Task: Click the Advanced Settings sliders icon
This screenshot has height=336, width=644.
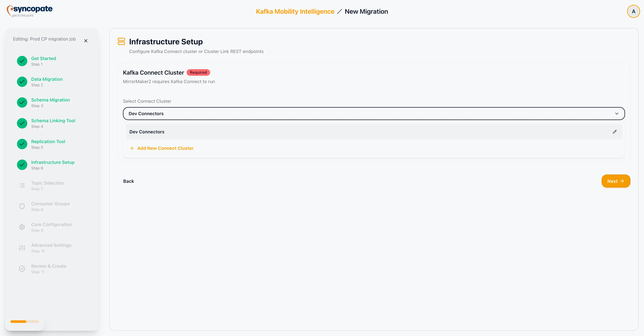Action: pyautogui.click(x=22, y=248)
